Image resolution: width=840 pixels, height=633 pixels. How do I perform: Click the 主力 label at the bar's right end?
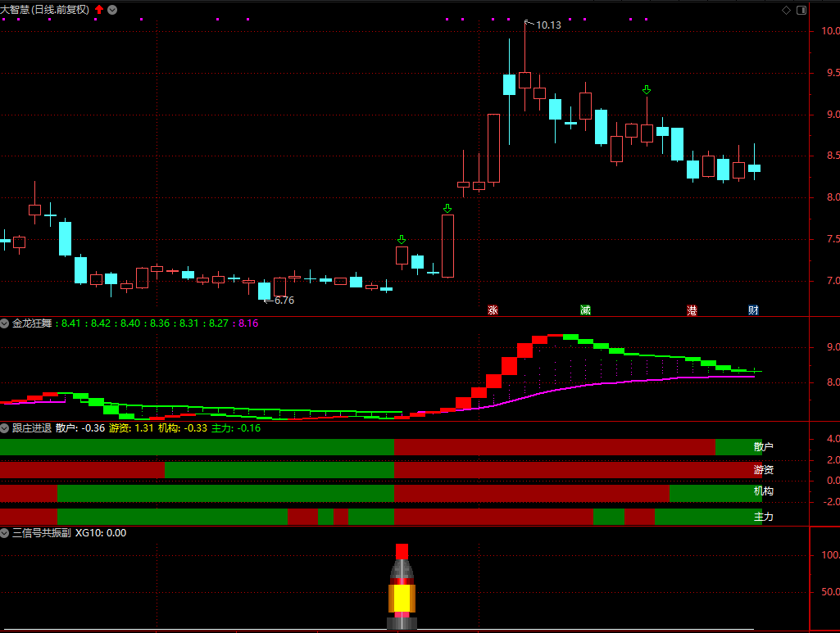tap(764, 517)
